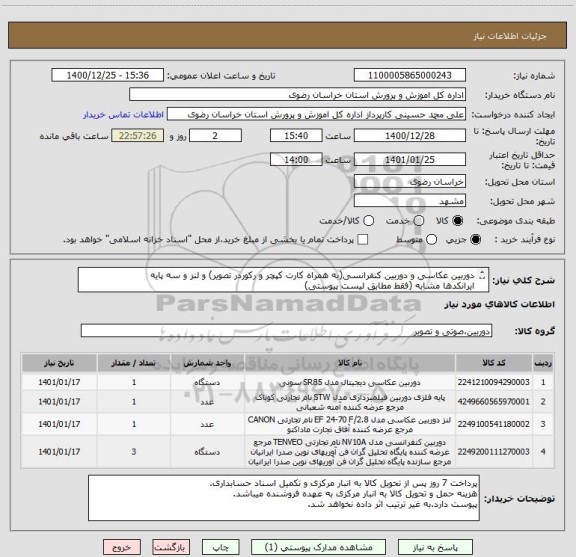Click the TENVEO NV10A conference camera item
Viewport: 576px width, 557px height.
[350, 452]
